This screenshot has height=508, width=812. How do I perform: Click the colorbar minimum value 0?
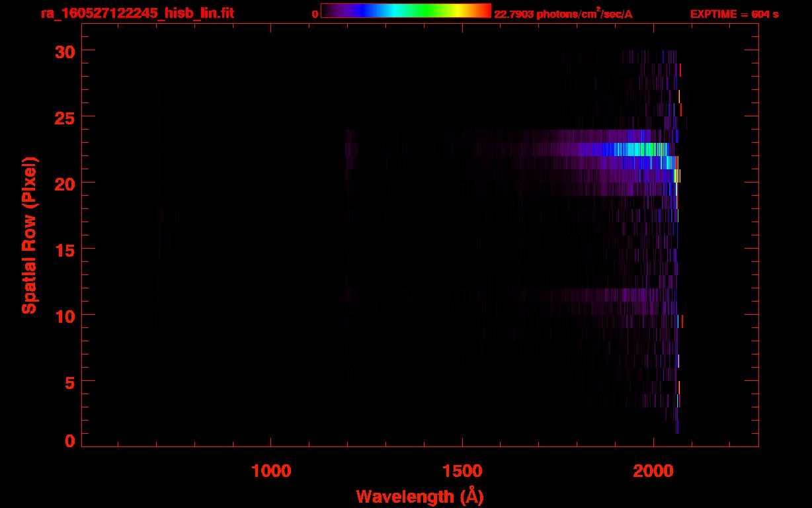pos(315,14)
